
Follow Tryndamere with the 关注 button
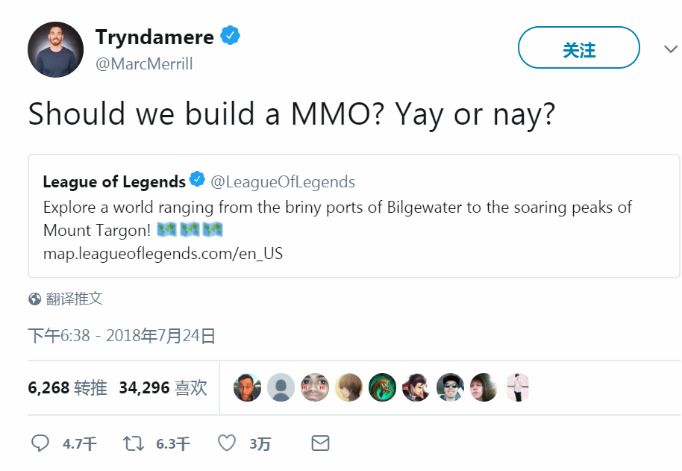[579, 48]
